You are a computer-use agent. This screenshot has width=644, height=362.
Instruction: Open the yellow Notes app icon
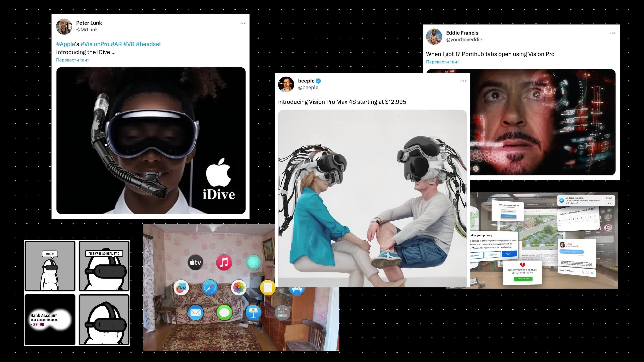coord(267,288)
